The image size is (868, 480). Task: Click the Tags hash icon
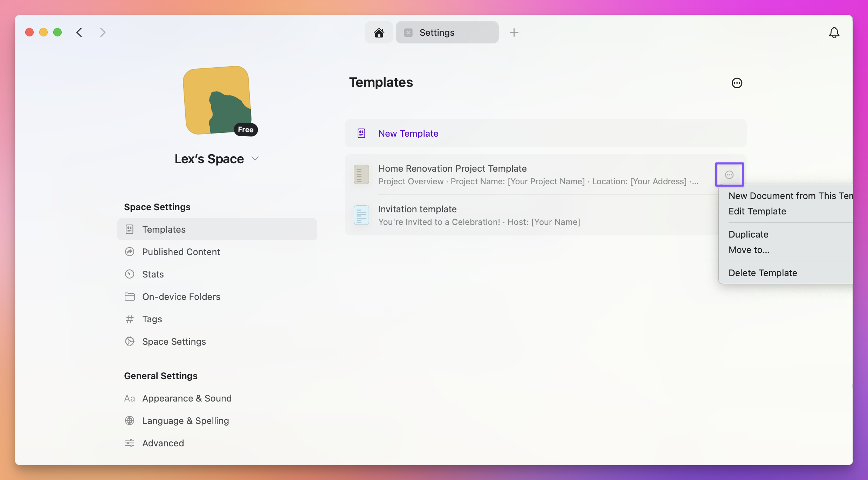(x=130, y=319)
